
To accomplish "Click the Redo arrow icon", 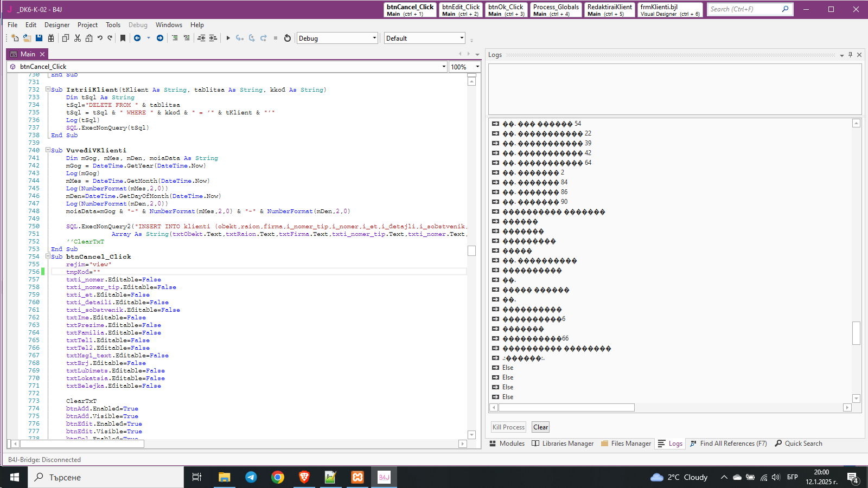I will click(110, 38).
